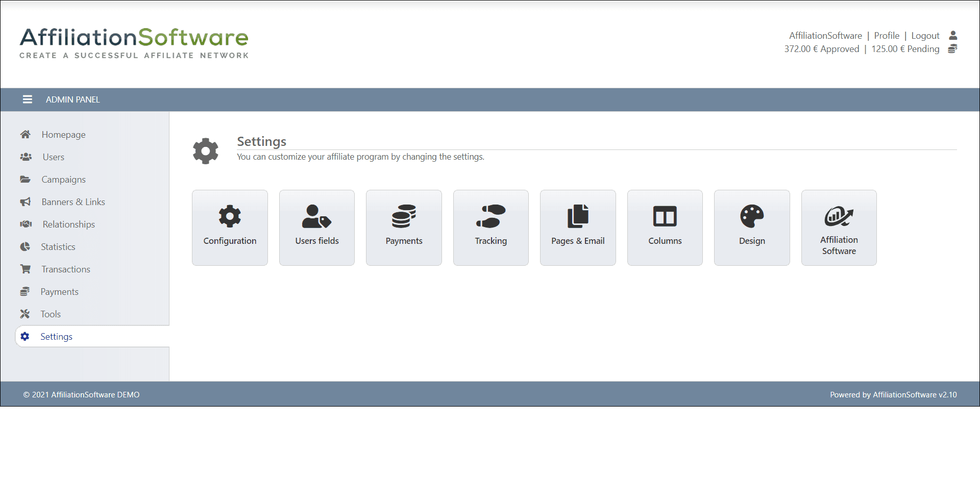Open the Affiliation Software tile
This screenshot has width=980, height=478.
[839, 228]
